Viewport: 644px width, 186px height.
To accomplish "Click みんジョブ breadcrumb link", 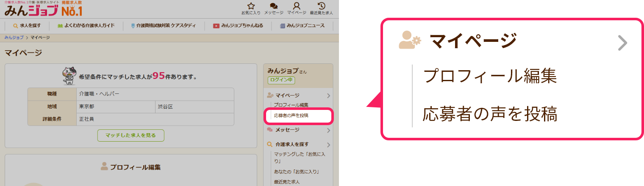I will (14, 38).
